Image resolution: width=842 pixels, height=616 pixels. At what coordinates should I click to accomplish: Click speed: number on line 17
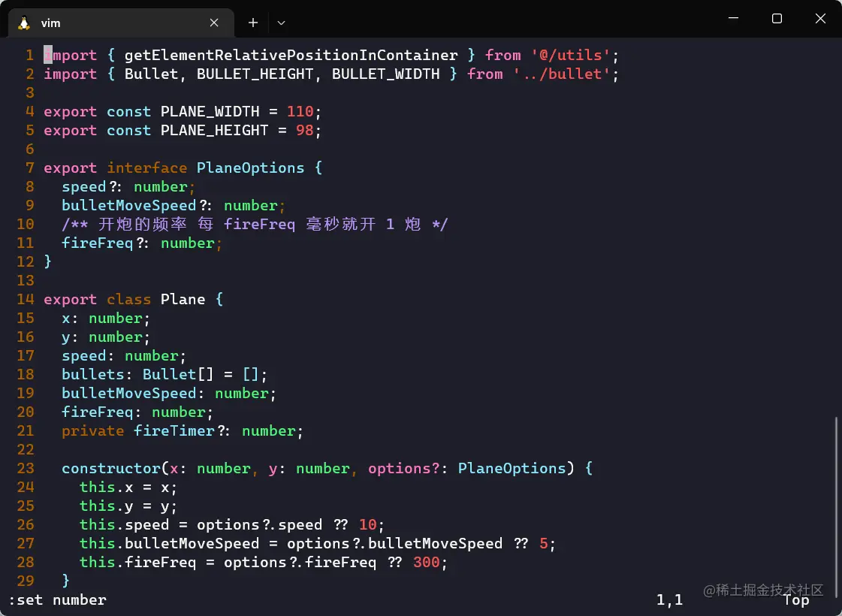pos(123,355)
